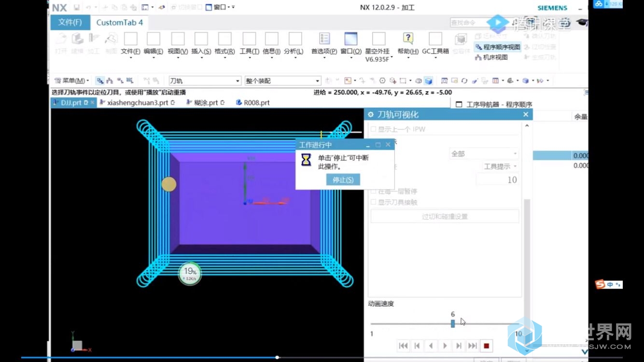Open the 全部 dropdown in 刀轨可视化 panel
Viewport: 644px width, 362px height.
(x=484, y=154)
